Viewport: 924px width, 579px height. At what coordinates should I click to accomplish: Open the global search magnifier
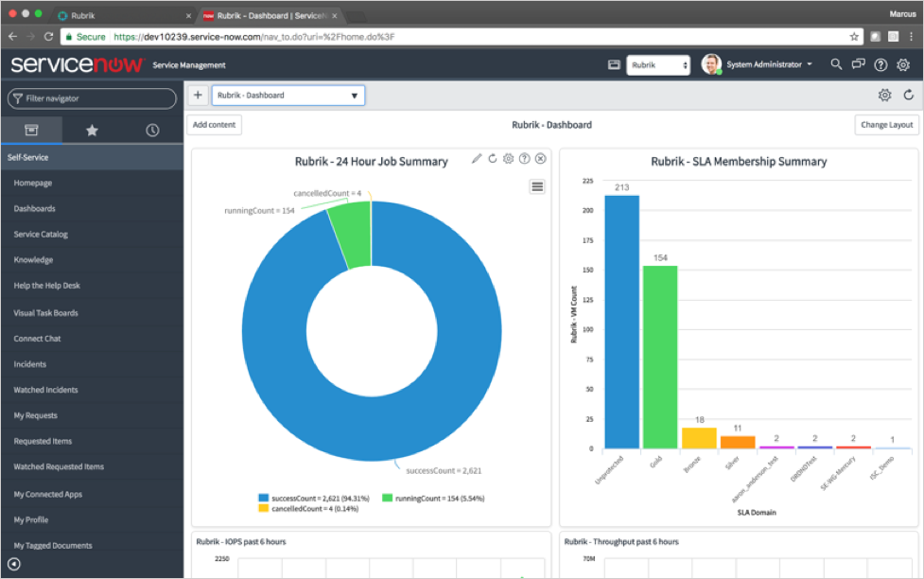point(836,64)
